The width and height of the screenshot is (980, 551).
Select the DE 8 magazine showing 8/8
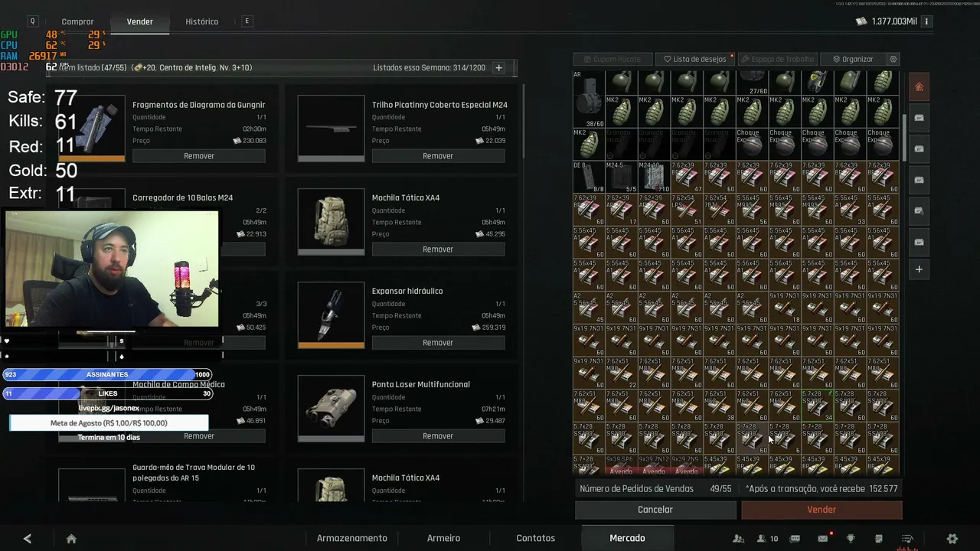(x=589, y=177)
